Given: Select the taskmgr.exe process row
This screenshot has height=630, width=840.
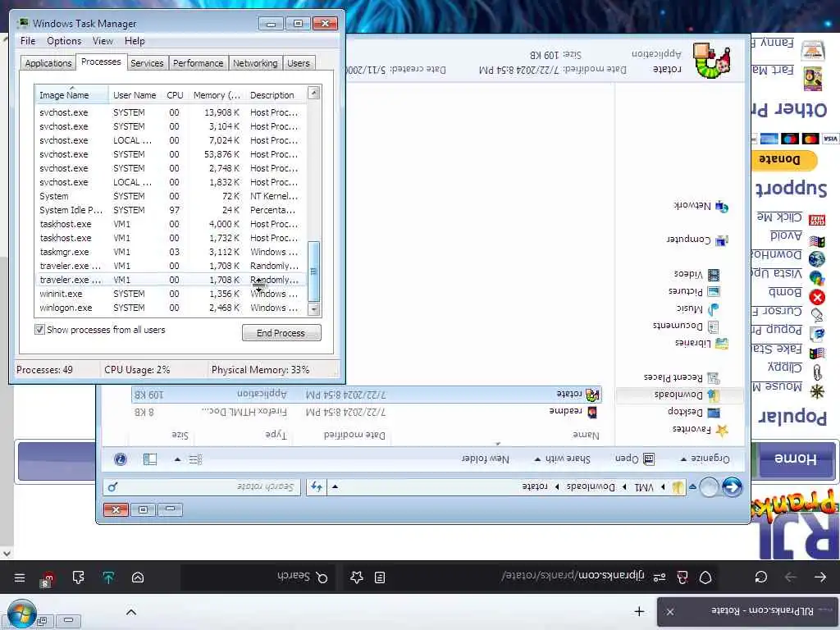Looking at the screenshot, I should tap(171, 252).
